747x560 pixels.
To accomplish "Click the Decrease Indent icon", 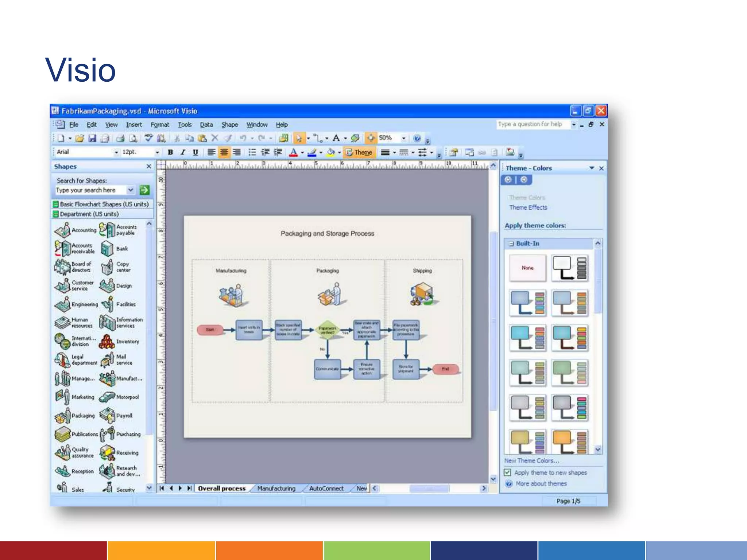I will click(265, 152).
